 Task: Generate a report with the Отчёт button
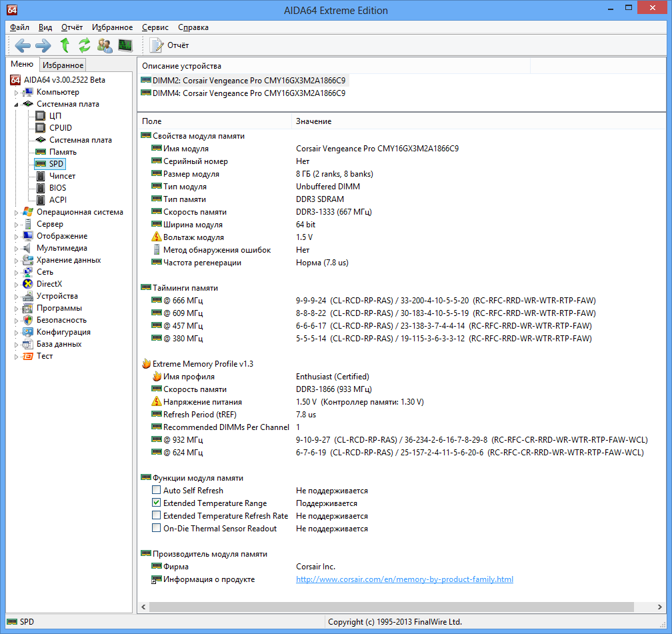click(x=169, y=45)
